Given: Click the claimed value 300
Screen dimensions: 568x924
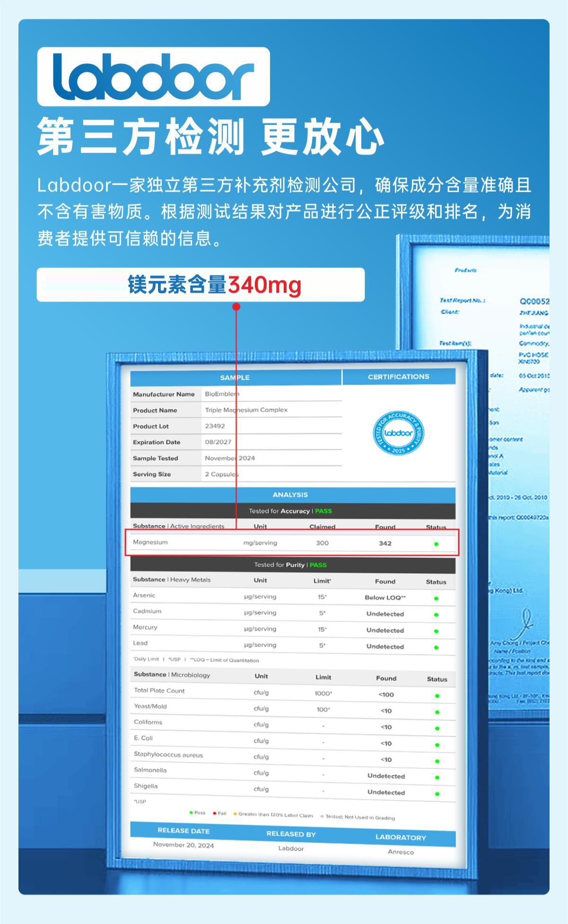Looking at the screenshot, I should pyautogui.click(x=322, y=543).
